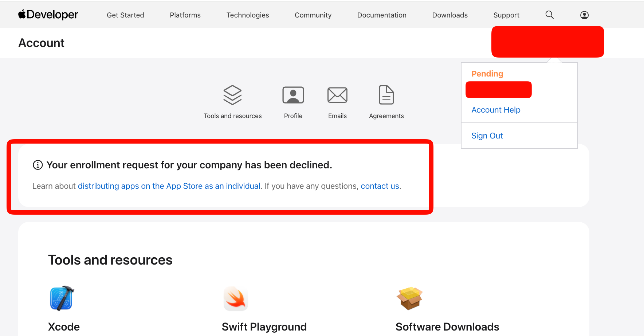
Task: Open the Profile icon
Action: click(293, 95)
